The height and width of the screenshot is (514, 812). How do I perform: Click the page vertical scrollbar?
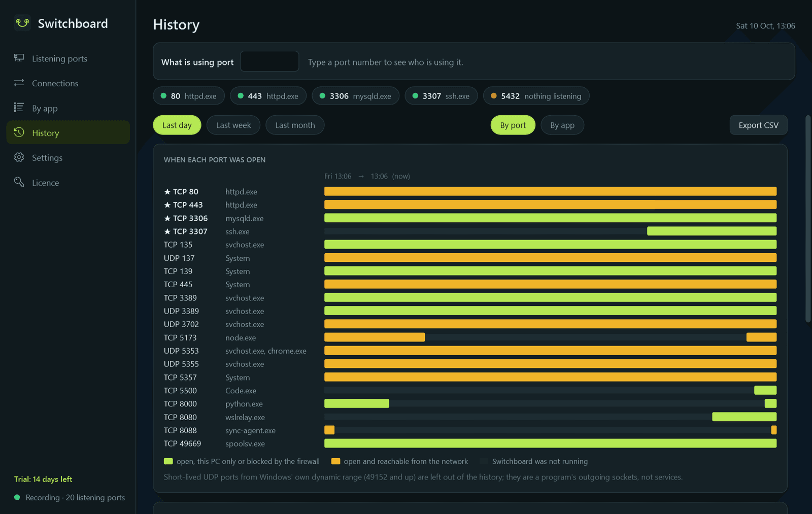click(808, 218)
